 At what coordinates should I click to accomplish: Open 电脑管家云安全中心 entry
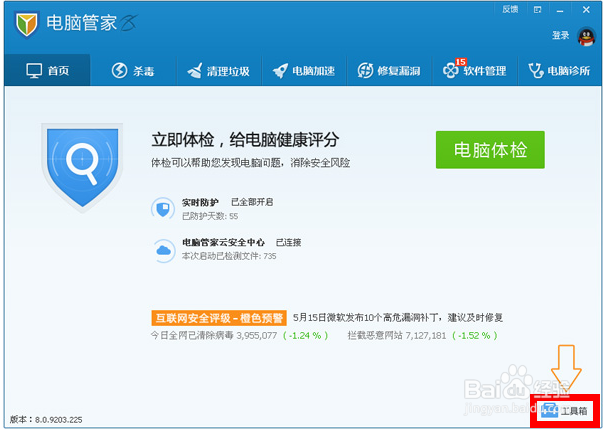(223, 242)
